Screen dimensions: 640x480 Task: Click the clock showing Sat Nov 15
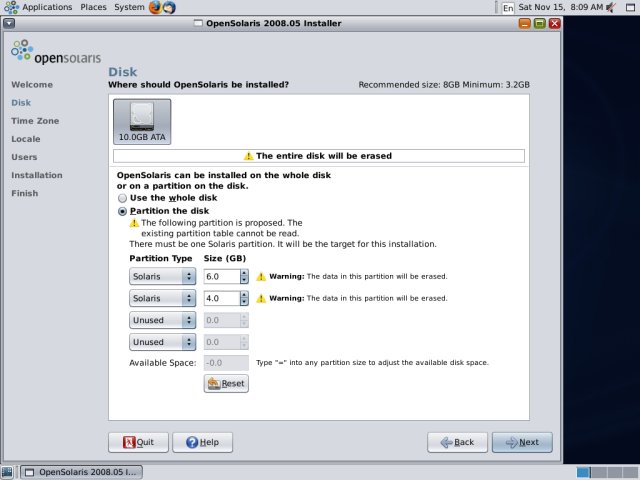[560, 7]
